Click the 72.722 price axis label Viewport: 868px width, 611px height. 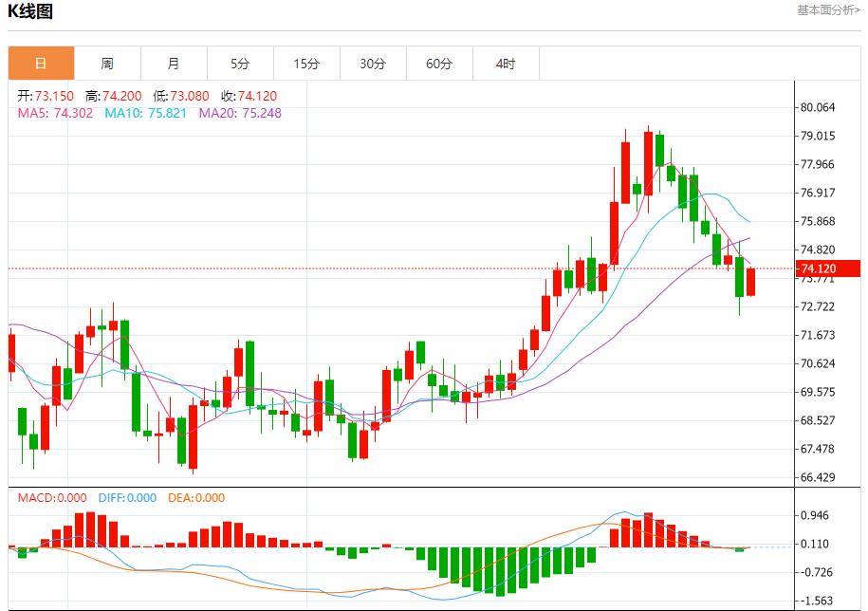coord(818,306)
